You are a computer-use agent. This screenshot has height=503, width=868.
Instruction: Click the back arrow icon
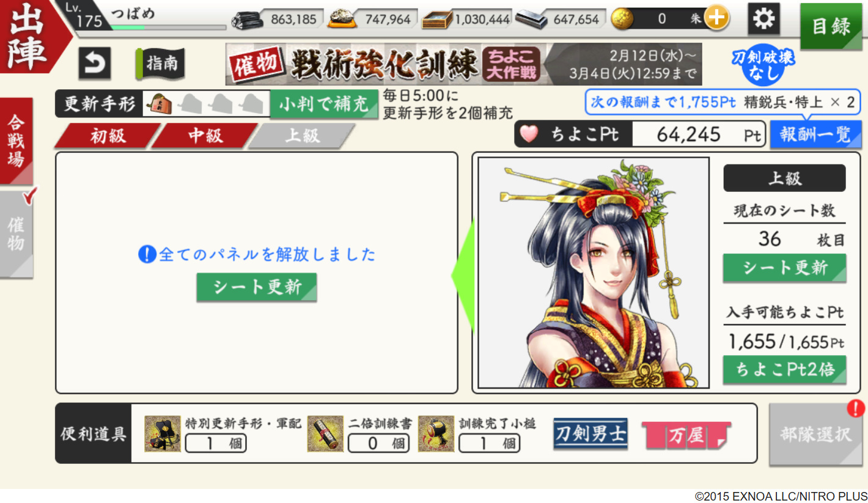point(95,64)
